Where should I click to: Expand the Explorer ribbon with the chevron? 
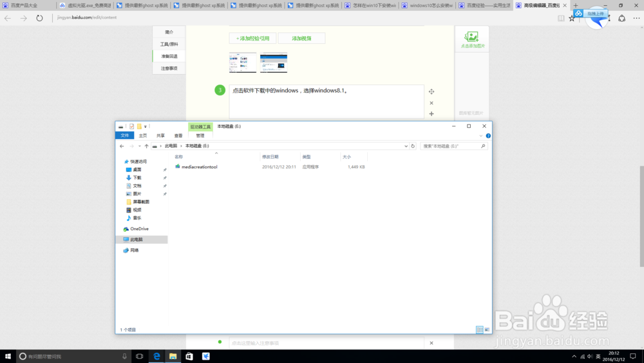pyautogui.click(x=480, y=135)
